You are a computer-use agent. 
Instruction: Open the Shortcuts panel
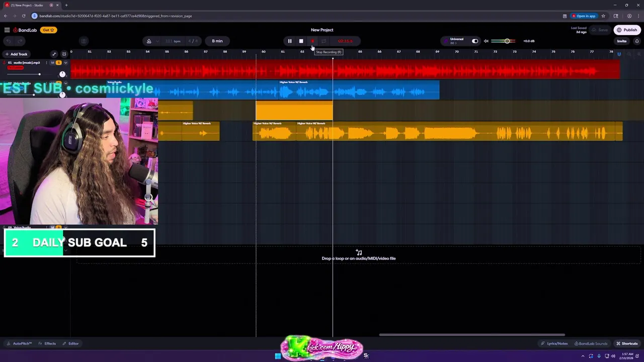tap(627, 343)
